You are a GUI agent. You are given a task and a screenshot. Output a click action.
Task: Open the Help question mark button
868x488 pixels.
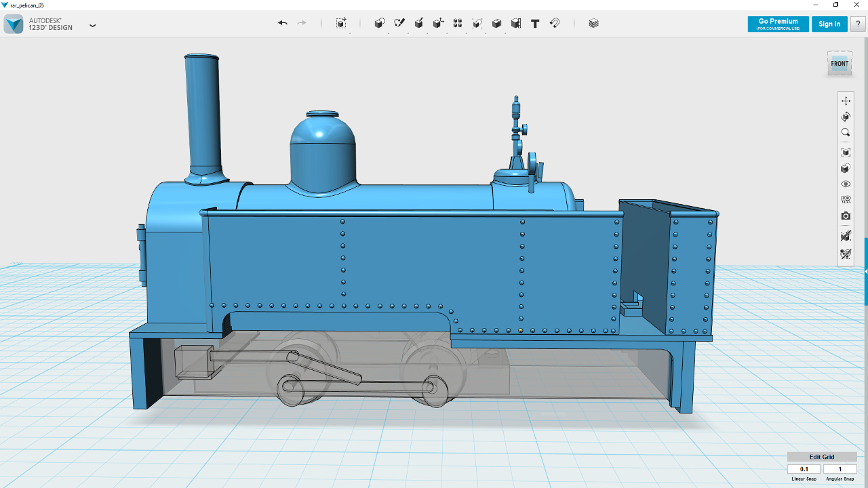click(858, 24)
